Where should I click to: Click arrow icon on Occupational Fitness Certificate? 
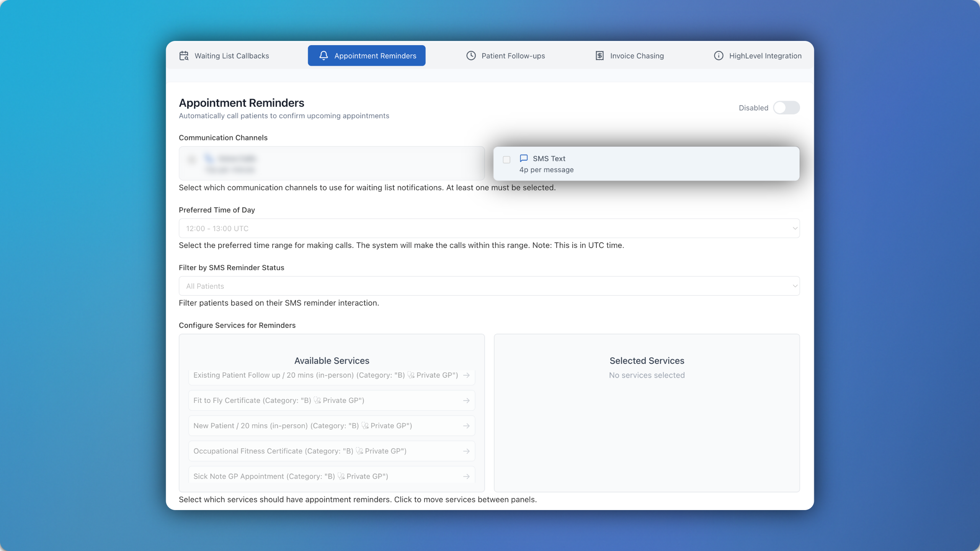tap(466, 451)
